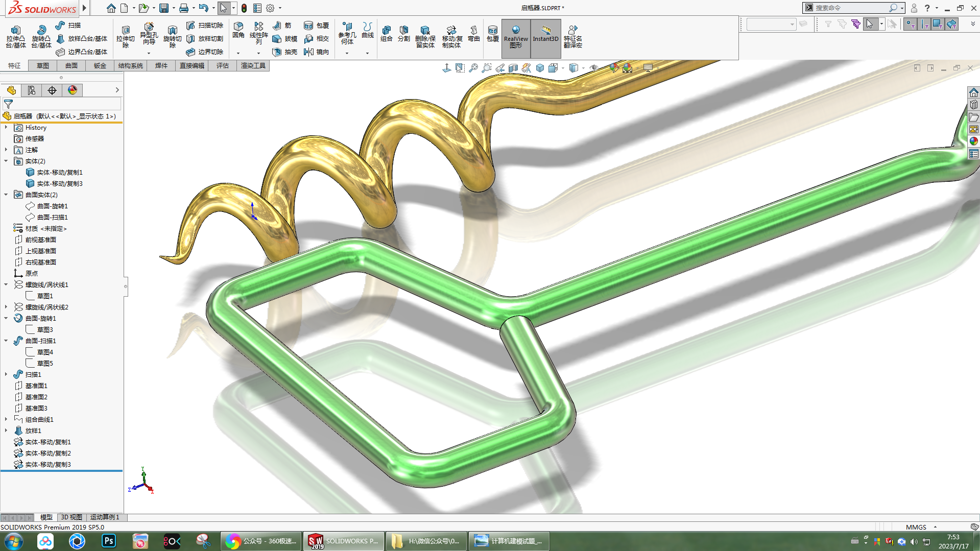Click the 移动/复制实体 move copy body tool
This screenshot has width=980, height=551.
click(452, 37)
